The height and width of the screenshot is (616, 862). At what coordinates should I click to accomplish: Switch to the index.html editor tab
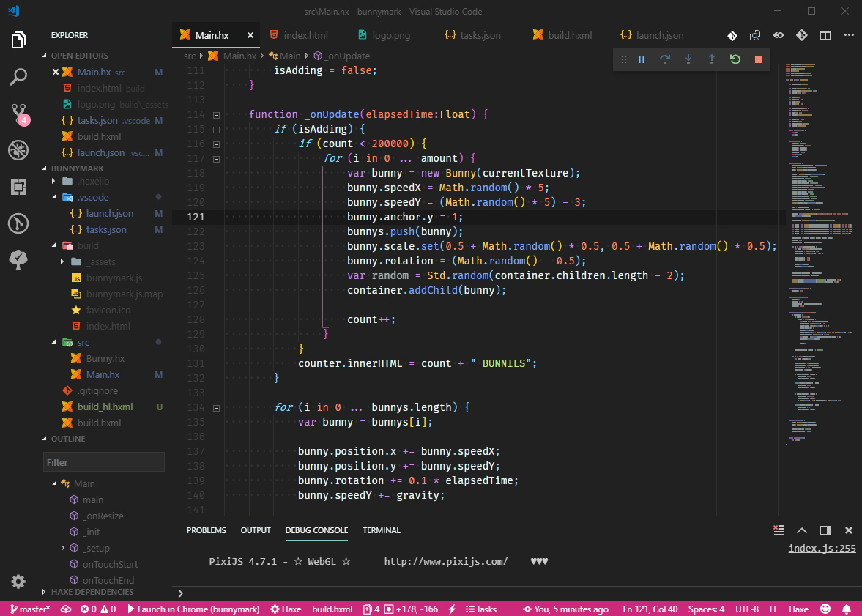coord(305,34)
